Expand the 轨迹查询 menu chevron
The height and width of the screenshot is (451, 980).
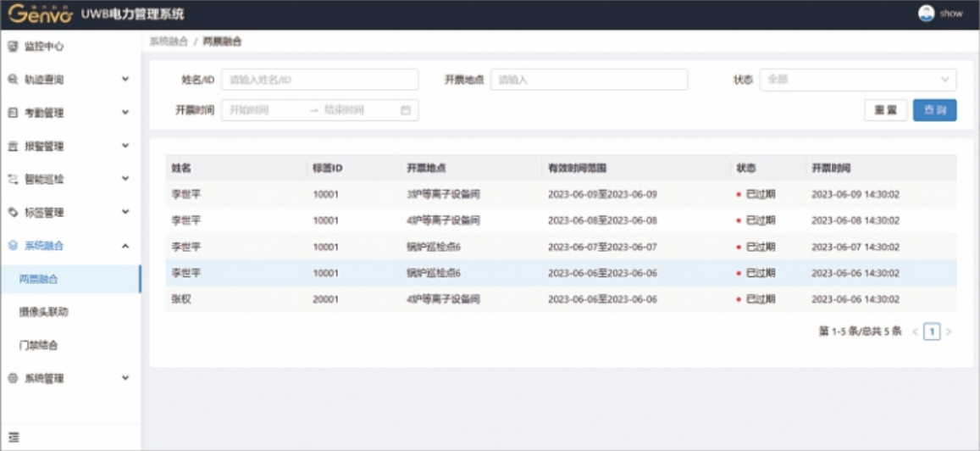pos(125,80)
